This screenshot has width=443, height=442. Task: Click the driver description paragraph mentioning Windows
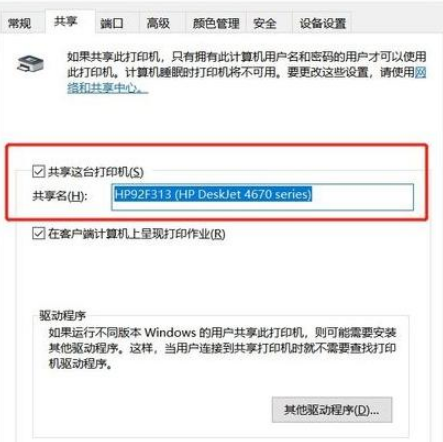tap(222, 348)
